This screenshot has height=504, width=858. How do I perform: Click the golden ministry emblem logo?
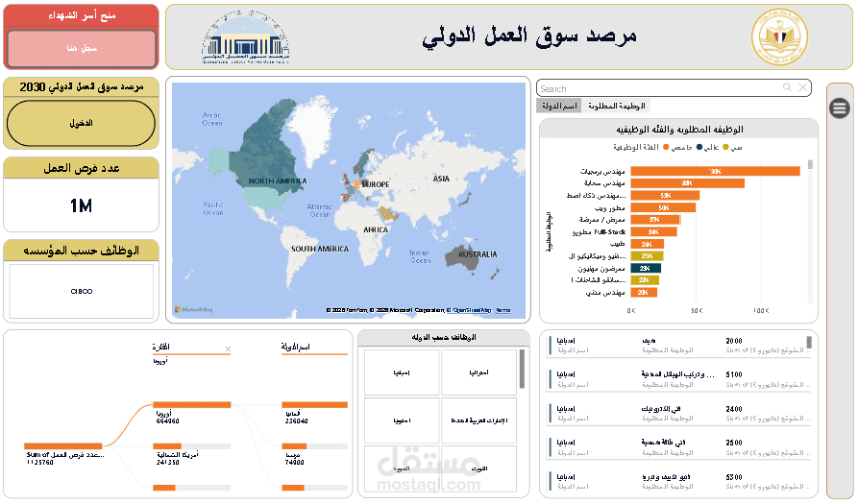779,37
